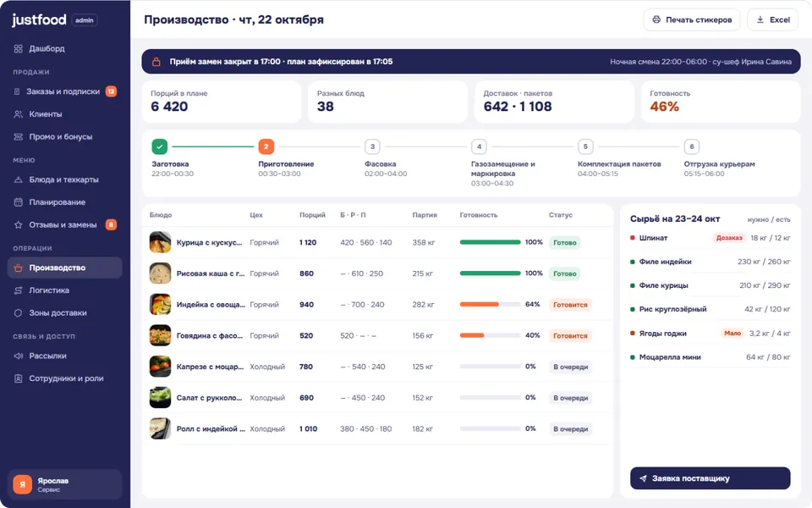Image resolution: width=812 pixels, height=508 pixels.
Task: Select step 3 Фасовка marker
Action: pos(372,146)
